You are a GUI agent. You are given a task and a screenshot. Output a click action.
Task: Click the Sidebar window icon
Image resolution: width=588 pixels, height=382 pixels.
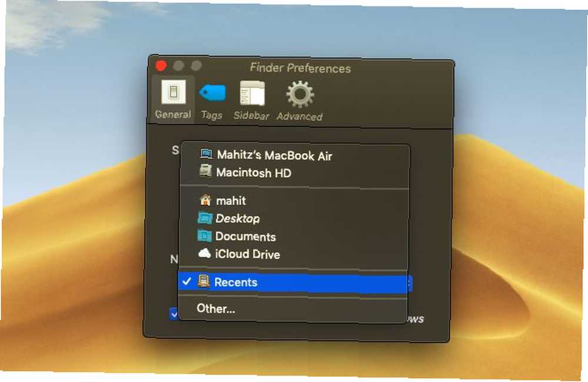(x=252, y=93)
